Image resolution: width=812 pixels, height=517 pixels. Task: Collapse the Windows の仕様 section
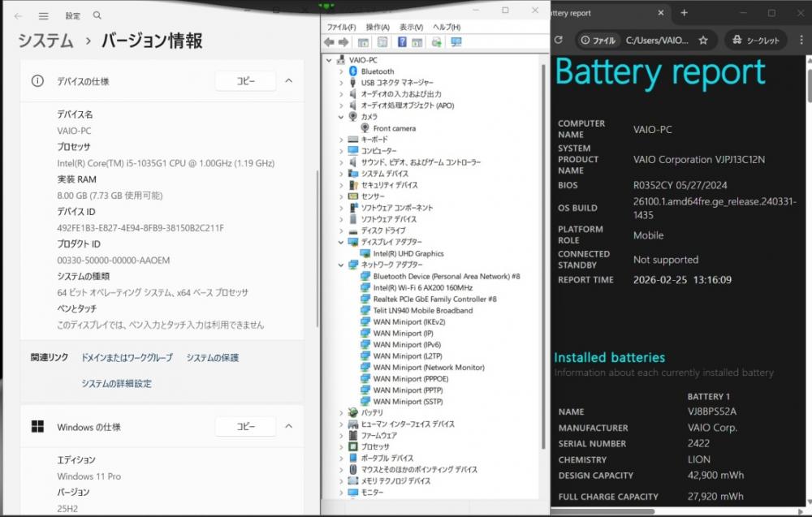288,426
